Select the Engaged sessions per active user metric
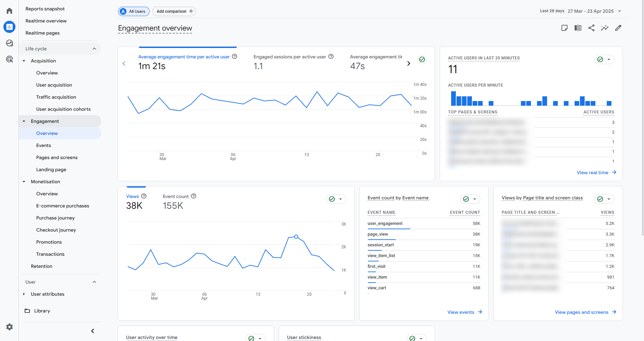 click(x=290, y=57)
